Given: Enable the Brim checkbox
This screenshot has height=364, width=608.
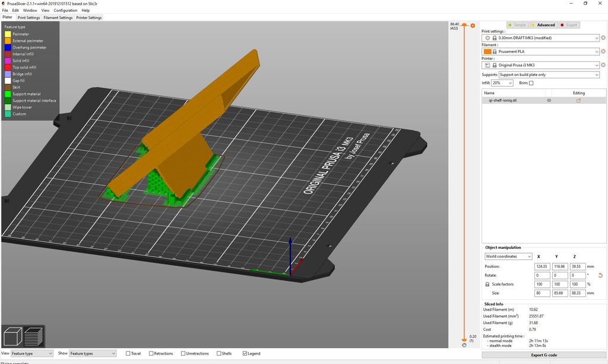Looking at the screenshot, I should pos(531,83).
